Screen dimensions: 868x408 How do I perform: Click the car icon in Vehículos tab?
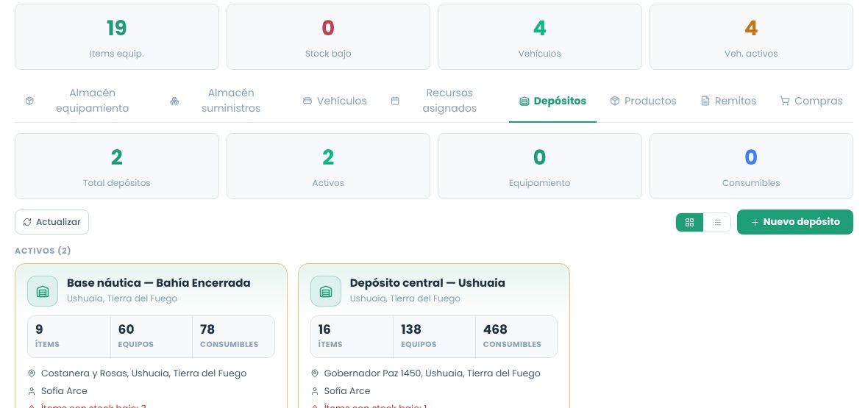pyautogui.click(x=307, y=101)
